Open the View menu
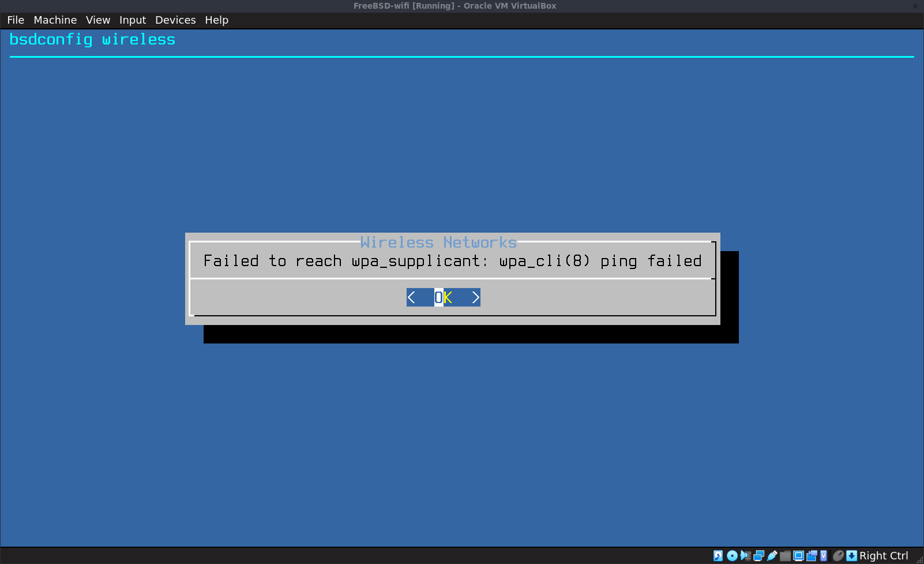The width and height of the screenshot is (924, 564). (98, 20)
